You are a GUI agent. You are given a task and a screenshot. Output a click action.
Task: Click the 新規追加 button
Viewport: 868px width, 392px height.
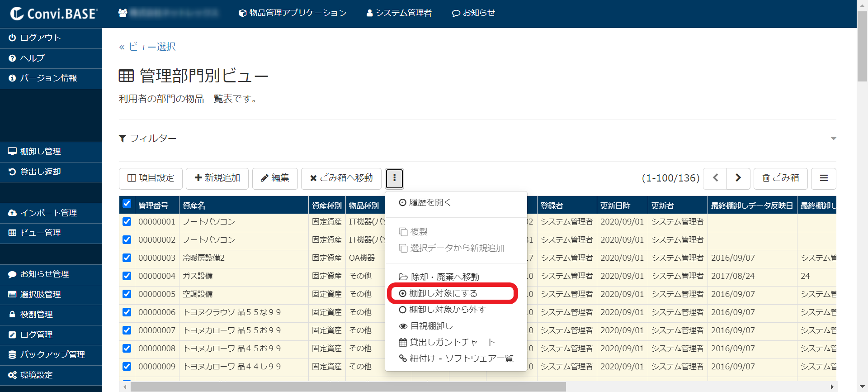(217, 178)
